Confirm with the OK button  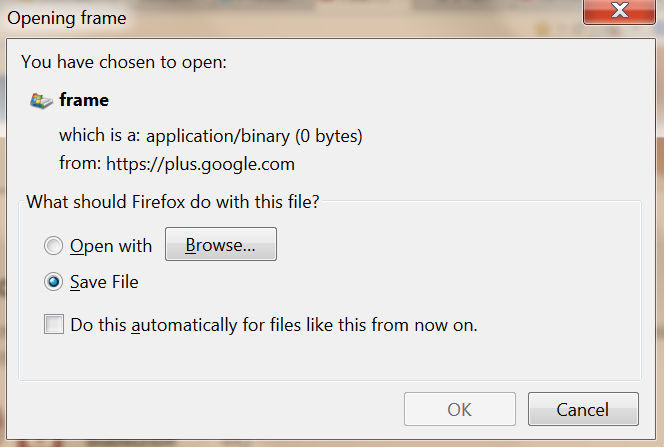pos(460,409)
